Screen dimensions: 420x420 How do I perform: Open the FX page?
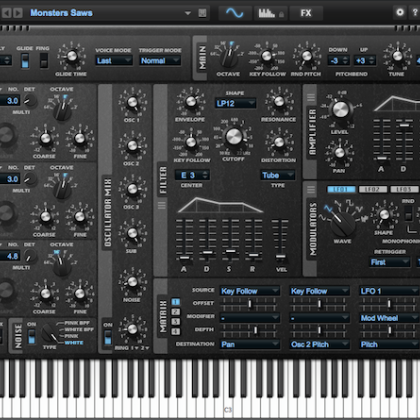coord(306,13)
